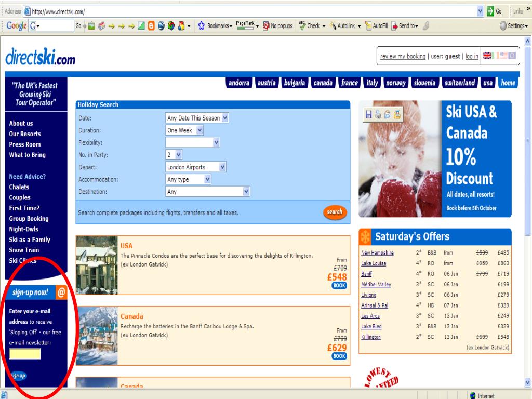532x399 pixels.
Task: Open the france tab
Action: (350, 83)
